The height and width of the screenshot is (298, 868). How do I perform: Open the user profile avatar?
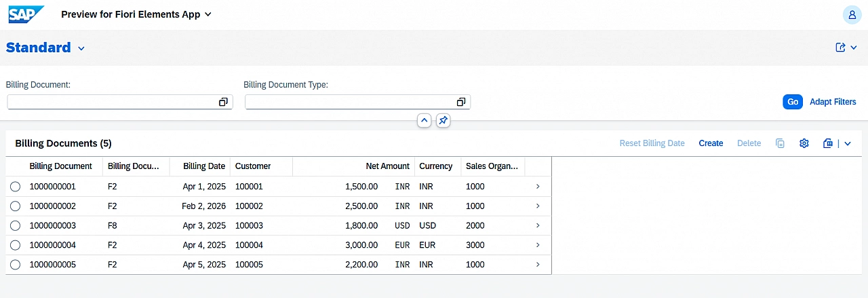(x=852, y=14)
